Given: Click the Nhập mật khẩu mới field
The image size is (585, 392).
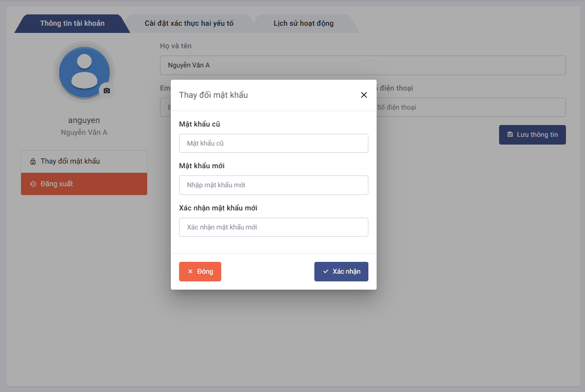Looking at the screenshot, I should (273, 185).
